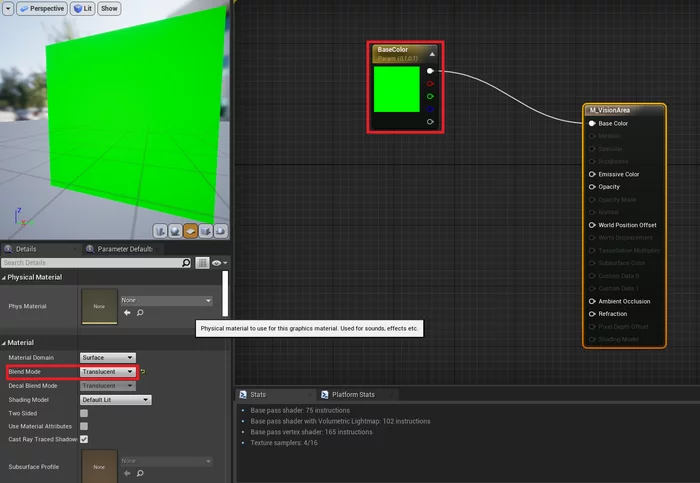This screenshot has width=700, height=483.
Task: Select the M_VisionArea node header
Action: point(624,110)
